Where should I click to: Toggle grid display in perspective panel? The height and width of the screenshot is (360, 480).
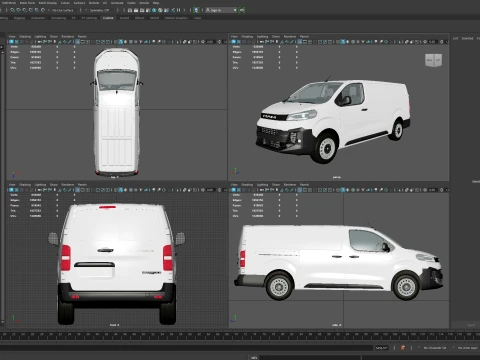300,42
